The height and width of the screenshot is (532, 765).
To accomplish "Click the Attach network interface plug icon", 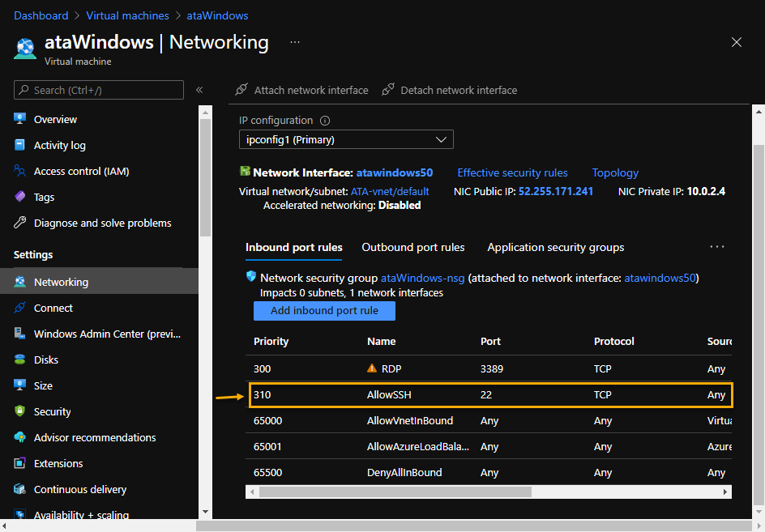I will coord(241,89).
